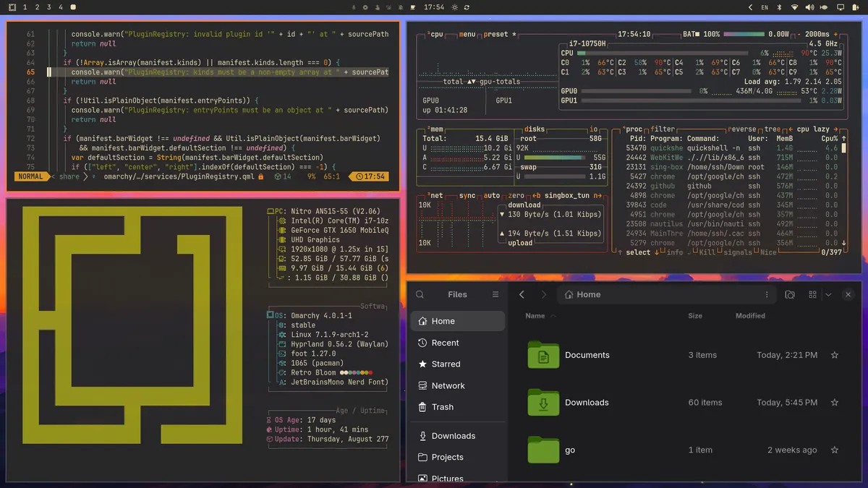Click the update refresh icon in top bar
Screen dimensions: 868x488
click(467, 7)
